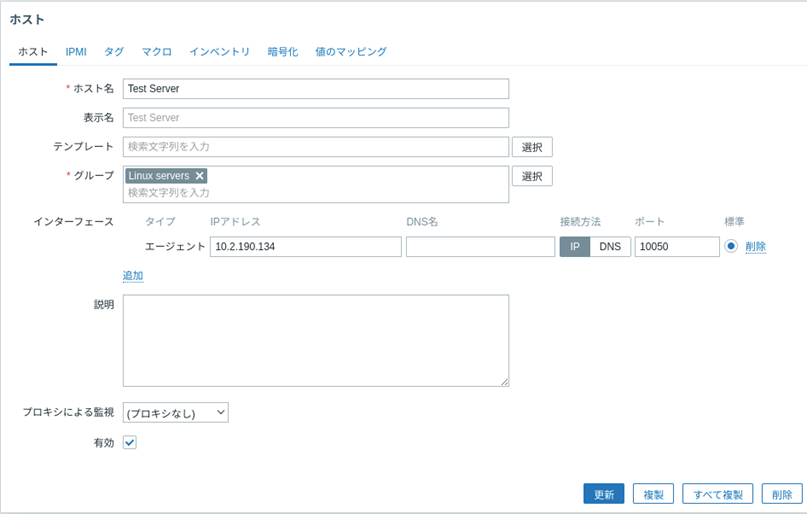Click 削除 link in the interface row
Viewport: 807px width, 514px height.
(755, 247)
